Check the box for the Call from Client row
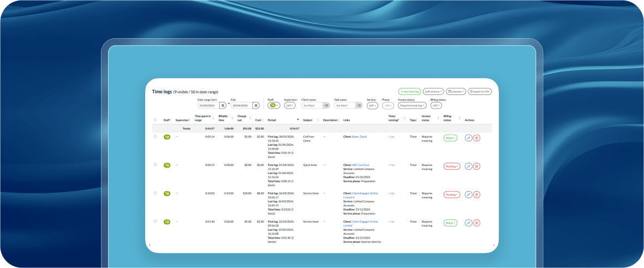 [x=155, y=136]
